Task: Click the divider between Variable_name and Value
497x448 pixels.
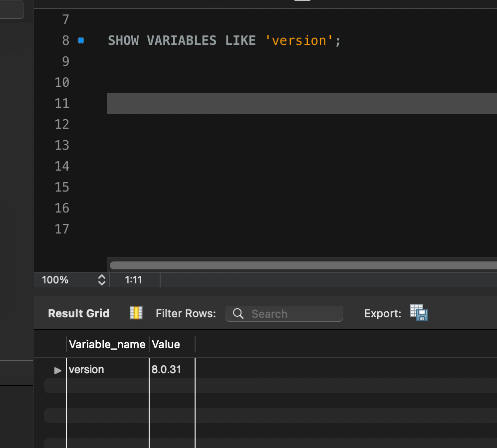Action: [x=149, y=344]
